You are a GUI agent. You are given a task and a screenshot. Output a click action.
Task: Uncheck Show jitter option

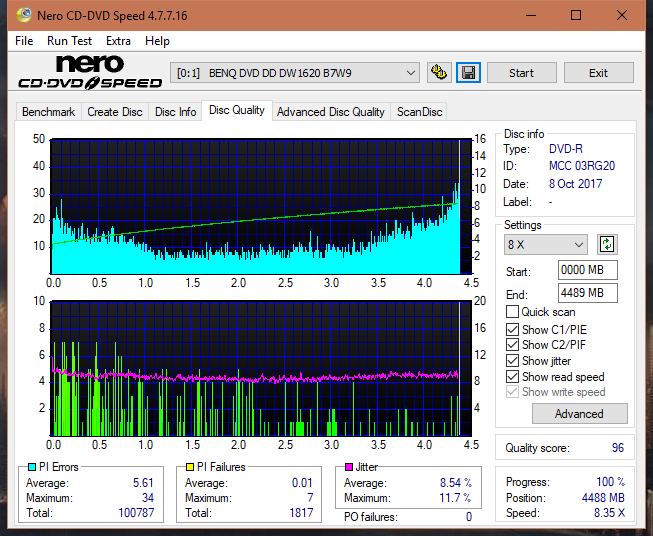(512, 361)
